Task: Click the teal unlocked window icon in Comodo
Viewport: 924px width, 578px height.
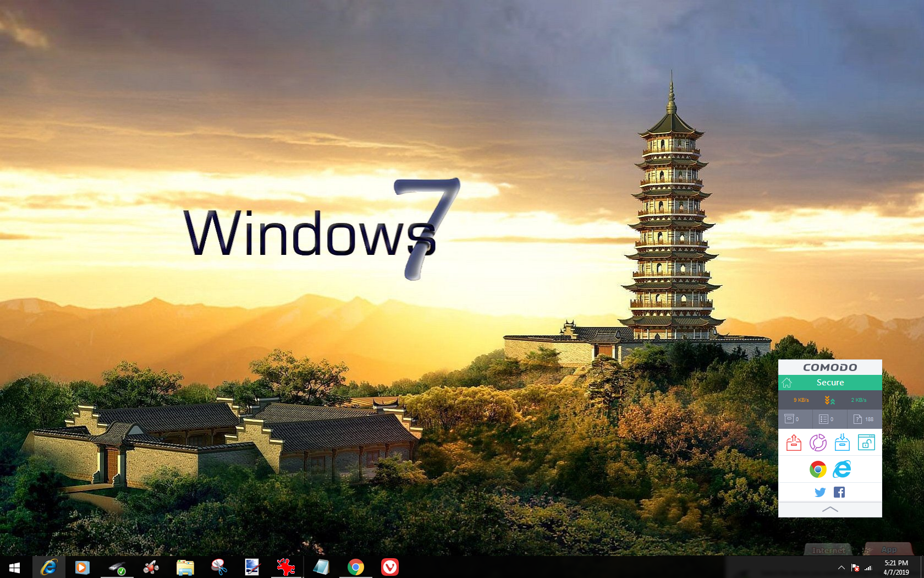Action: [866, 443]
